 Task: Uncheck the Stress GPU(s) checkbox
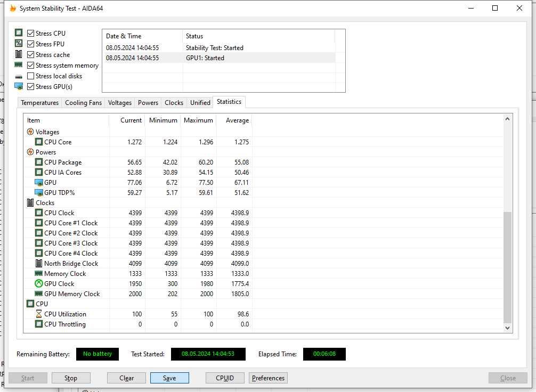(31, 86)
